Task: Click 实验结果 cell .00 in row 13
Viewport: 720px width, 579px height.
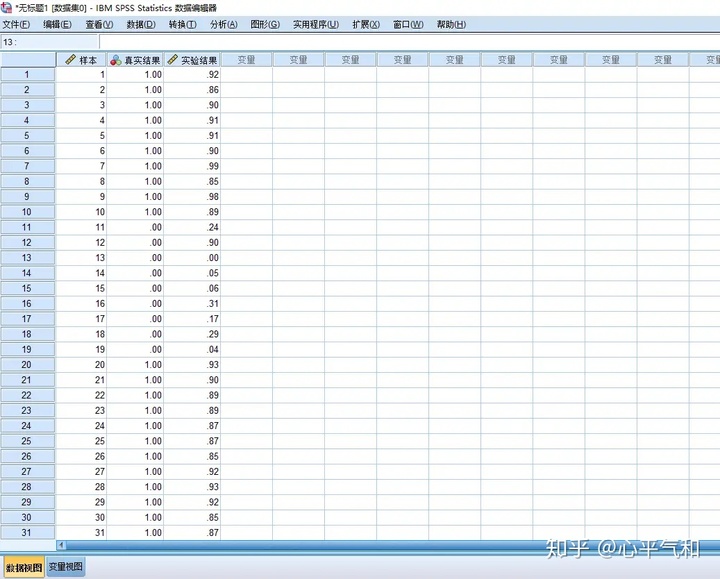Action: pos(192,258)
